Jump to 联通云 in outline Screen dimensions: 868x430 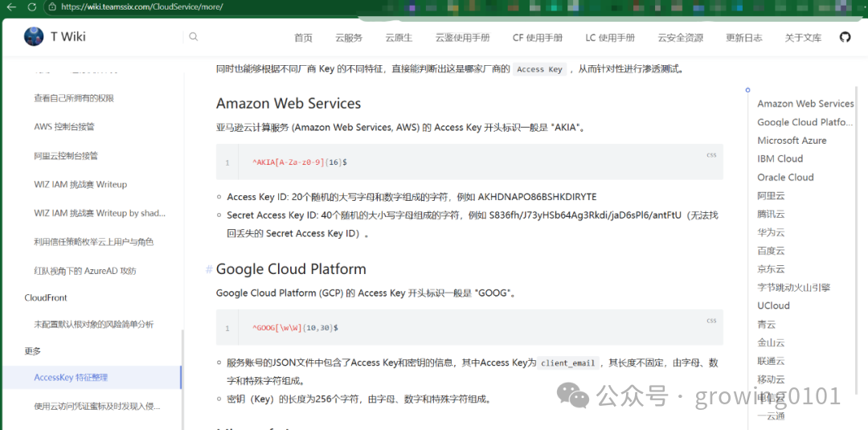(771, 361)
